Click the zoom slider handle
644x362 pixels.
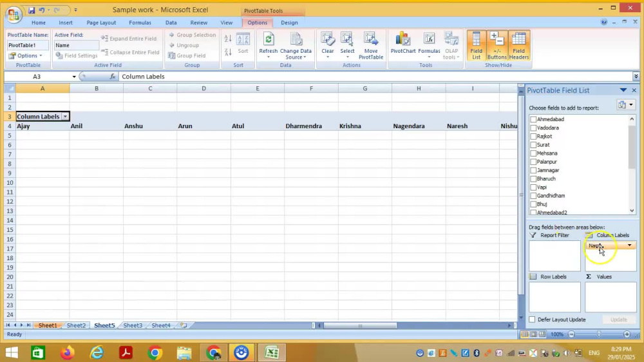599,334
